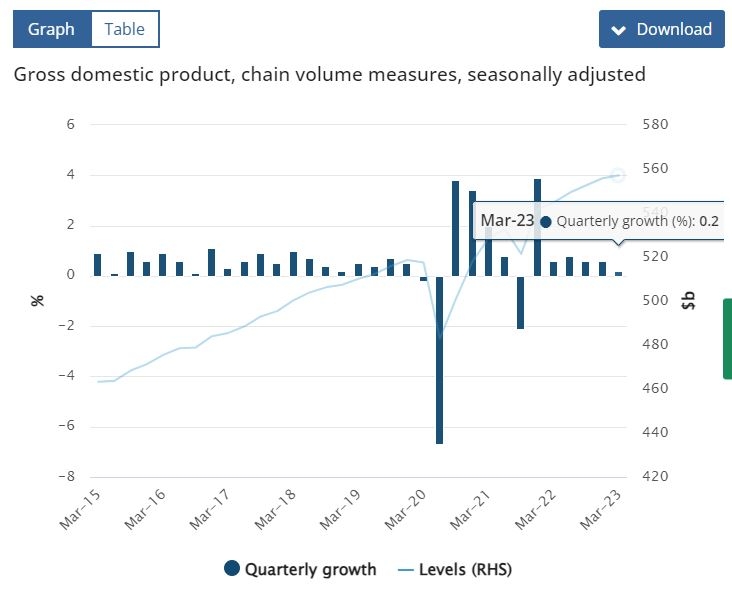Toggle Quarterly growth series in legend
The image size is (732, 596).
coord(300,569)
